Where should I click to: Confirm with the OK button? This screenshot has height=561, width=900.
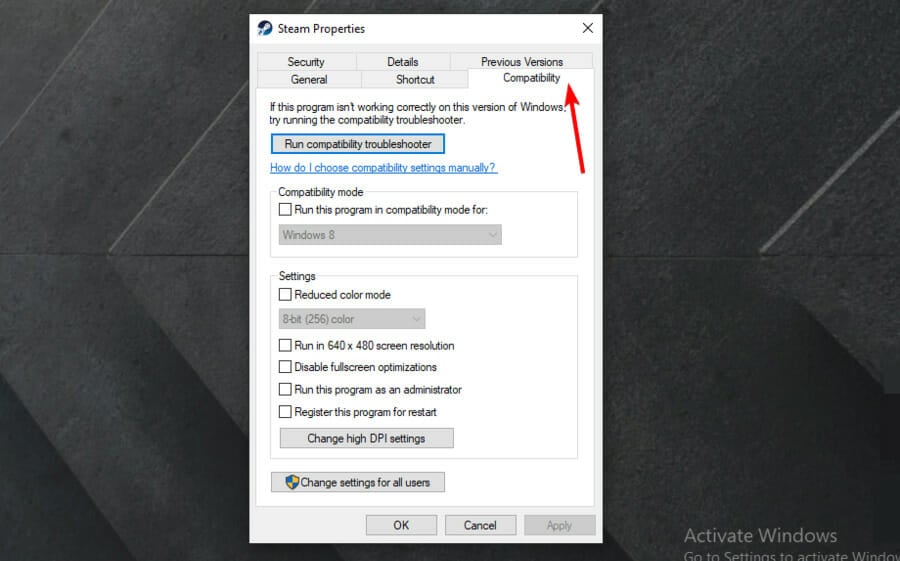[x=401, y=525]
